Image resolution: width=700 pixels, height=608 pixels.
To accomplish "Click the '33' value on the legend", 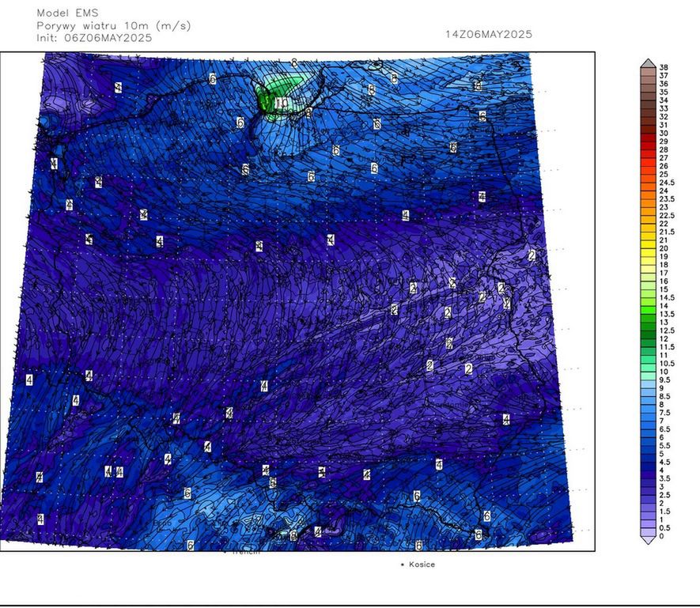I will 664,108.
